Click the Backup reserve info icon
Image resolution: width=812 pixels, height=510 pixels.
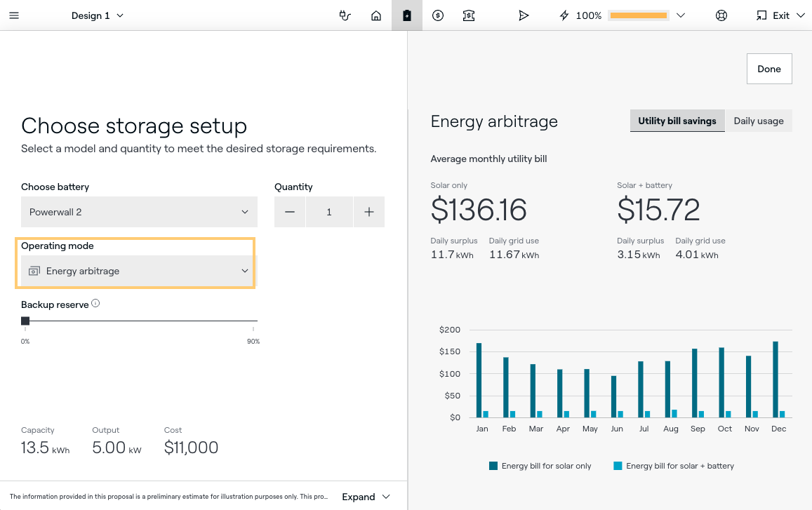pos(95,304)
